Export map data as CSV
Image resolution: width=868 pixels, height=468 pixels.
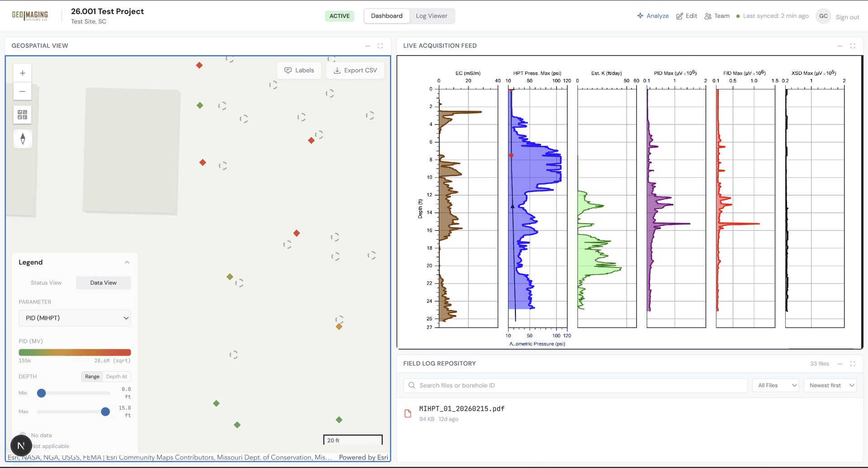[355, 70]
